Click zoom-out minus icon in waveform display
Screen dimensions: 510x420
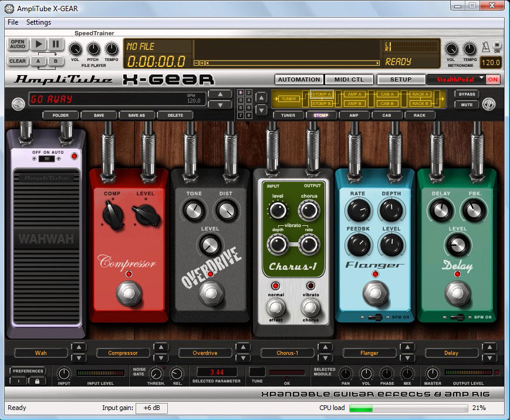pos(196,63)
